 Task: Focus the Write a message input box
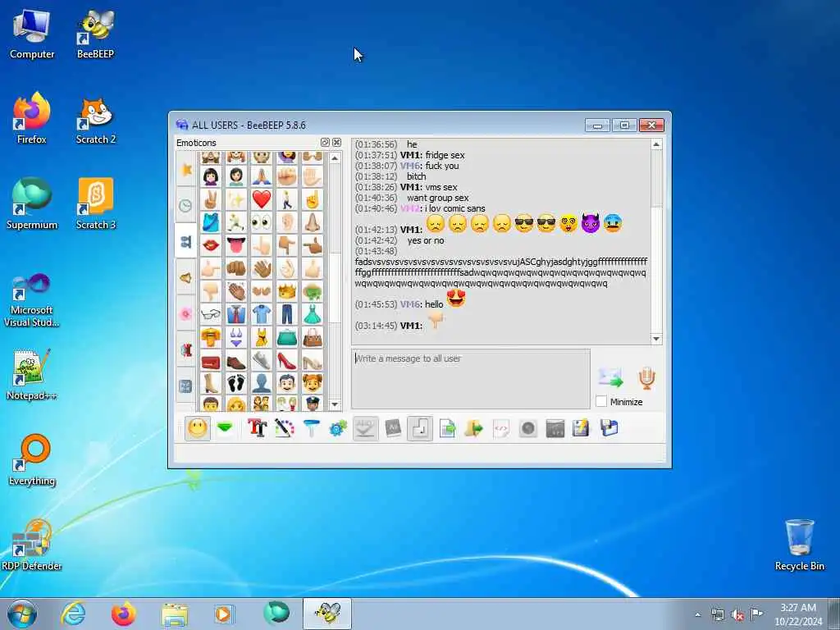coord(470,379)
